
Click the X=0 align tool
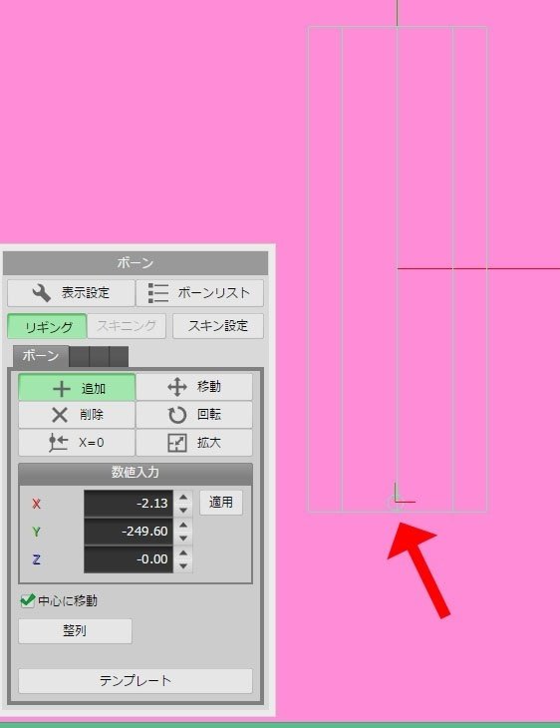(x=77, y=443)
